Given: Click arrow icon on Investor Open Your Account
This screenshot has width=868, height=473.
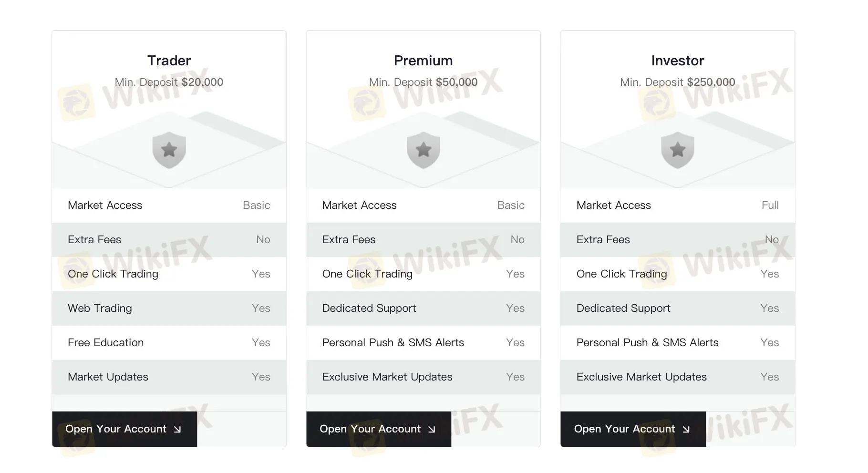Looking at the screenshot, I should pyautogui.click(x=686, y=430).
